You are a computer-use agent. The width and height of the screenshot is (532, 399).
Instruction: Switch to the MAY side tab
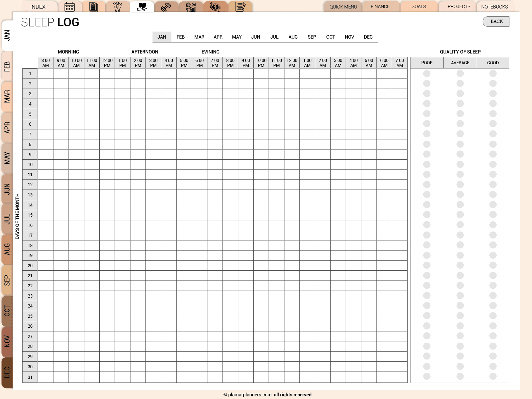coord(7,158)
